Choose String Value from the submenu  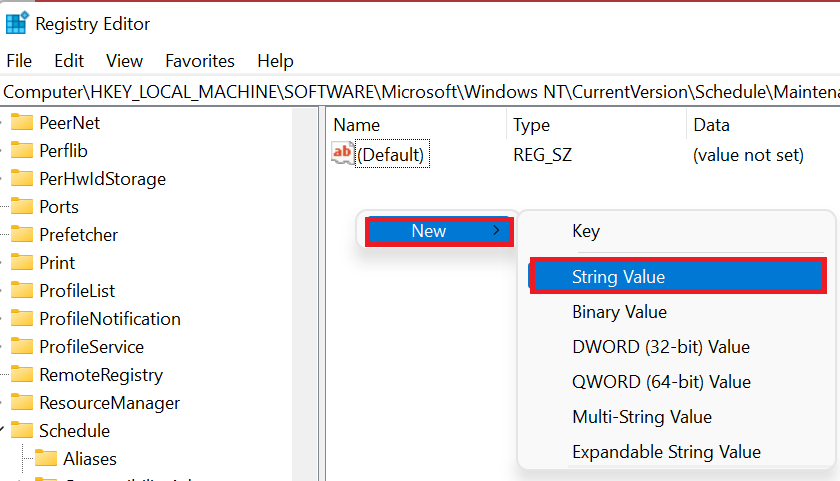click(678, 276)
